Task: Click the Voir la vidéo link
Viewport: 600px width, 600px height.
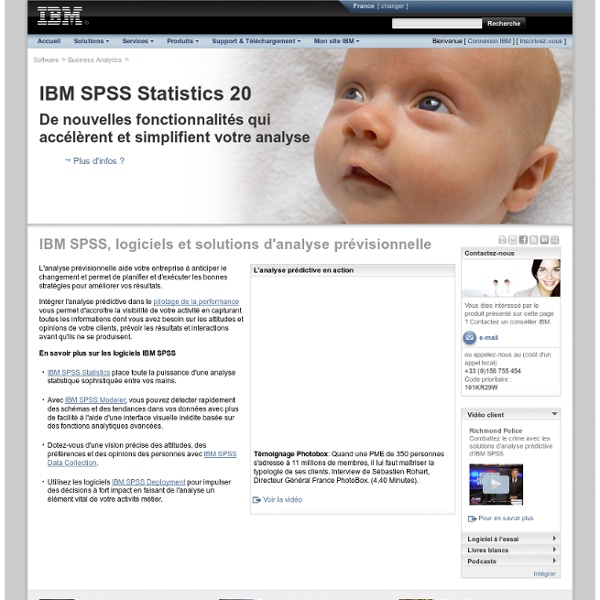Action: [282, 500]
